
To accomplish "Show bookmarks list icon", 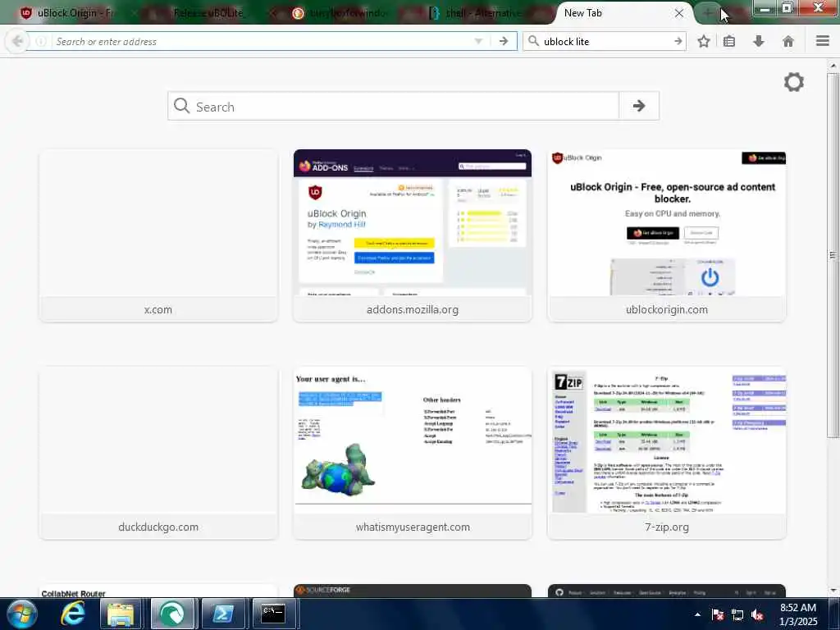I will 729,41.
